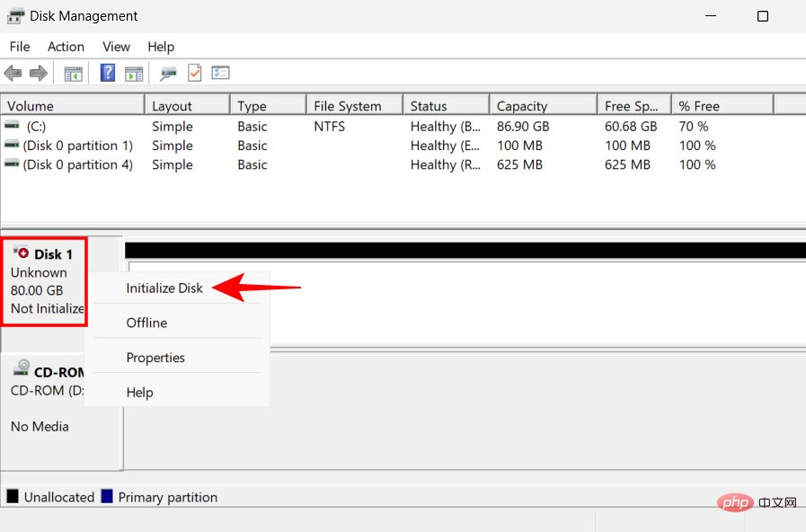Click the checklist Settings toolbar icon
This screenshot has height=532, width=806.
coord(220,74)
